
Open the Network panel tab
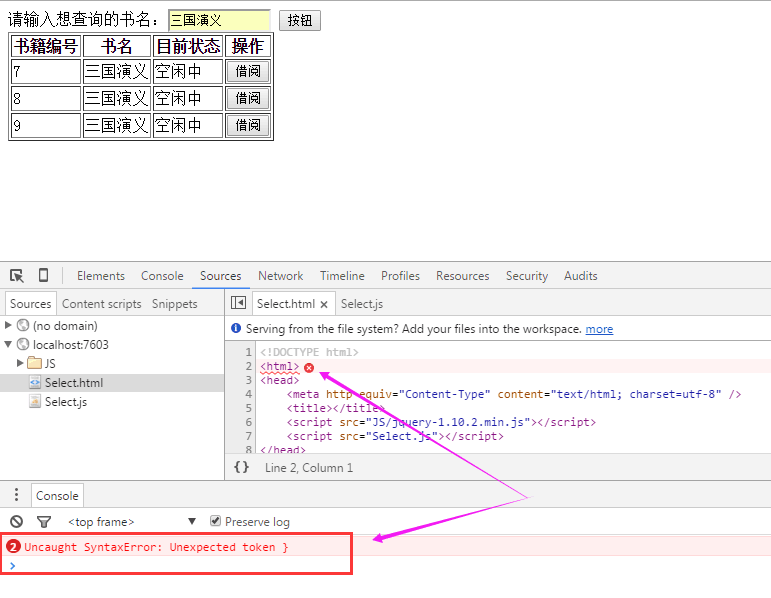click(281, 276)
